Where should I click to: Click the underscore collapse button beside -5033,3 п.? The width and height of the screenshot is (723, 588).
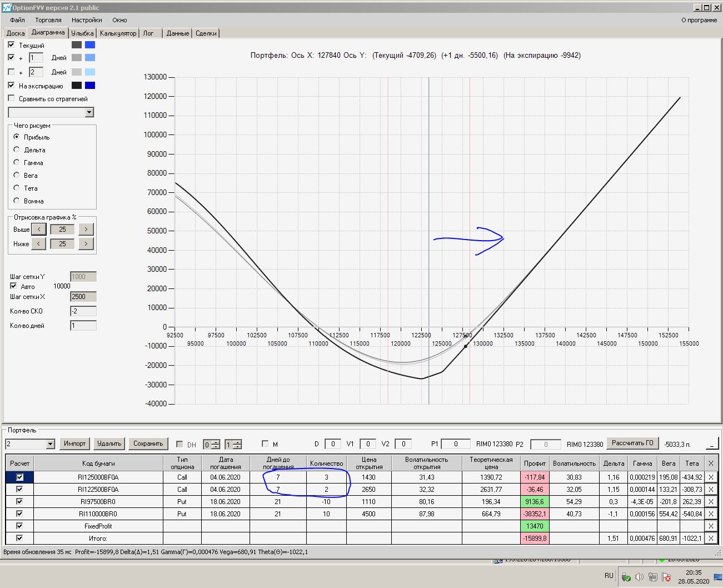pyautogui.click(x=711, y=444)
